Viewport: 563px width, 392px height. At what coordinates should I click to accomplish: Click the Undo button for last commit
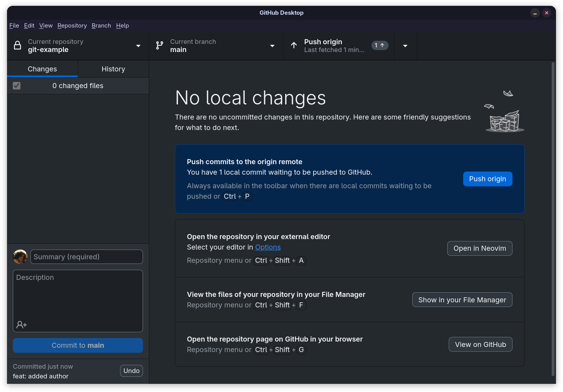click(131, 371)
